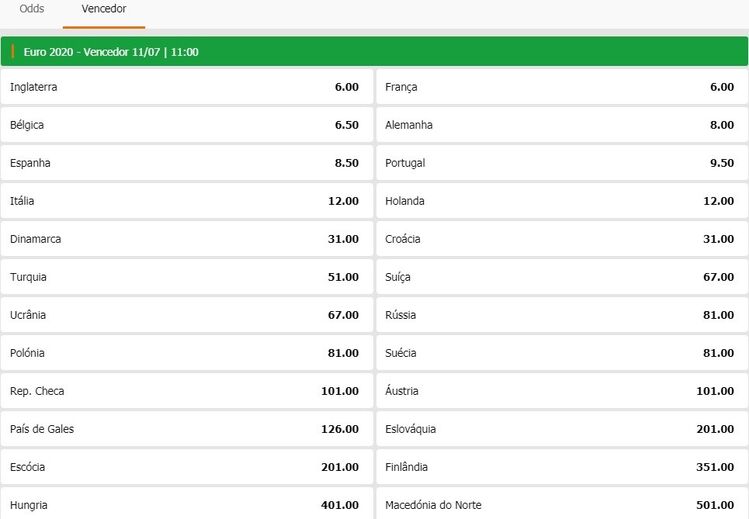This screenshot has height=519, width=749.
Task: Switch to the Odds tab
Action: tap(32, 9)
